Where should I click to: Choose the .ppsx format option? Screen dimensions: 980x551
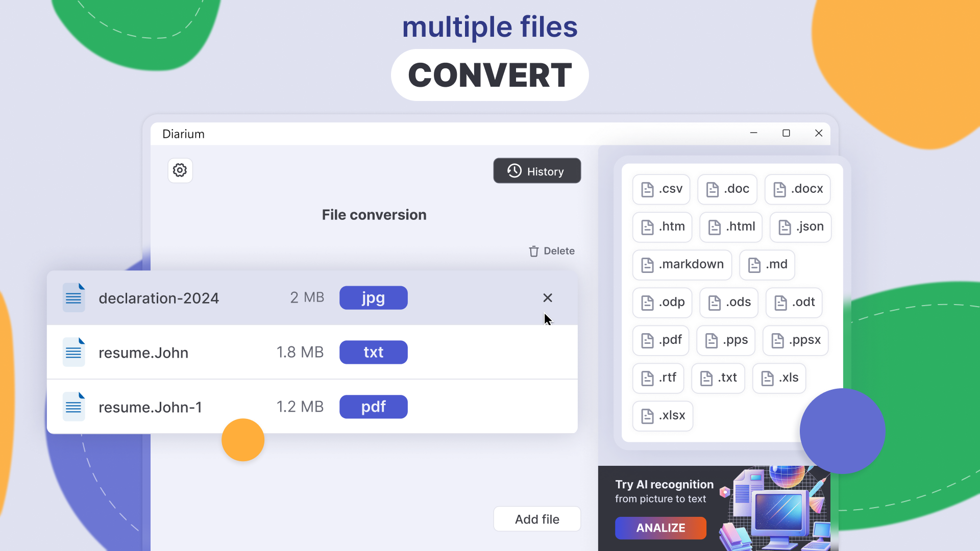(796, 340)
